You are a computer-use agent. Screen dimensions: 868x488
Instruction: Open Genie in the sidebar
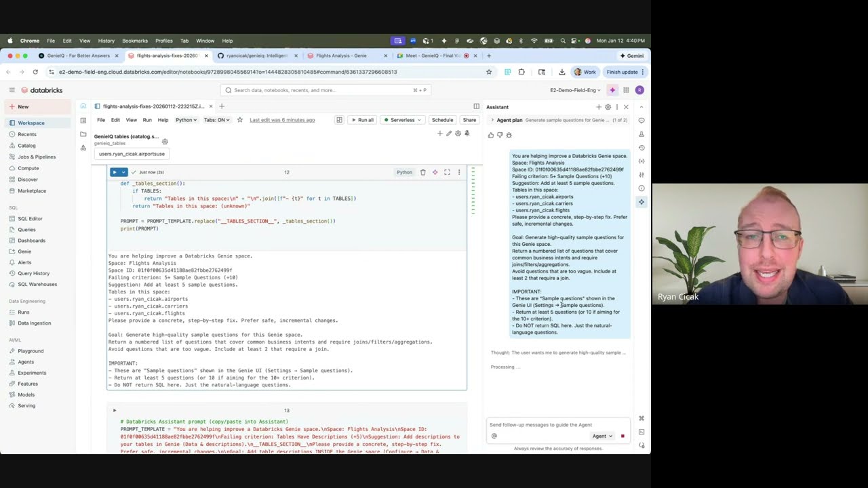pyautogui.click(x=38, y=251)
